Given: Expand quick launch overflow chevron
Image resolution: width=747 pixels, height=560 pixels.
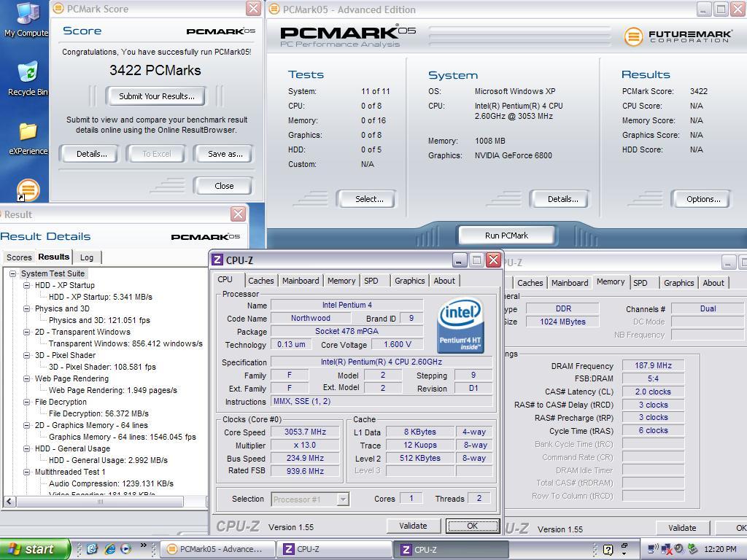Looking at the screenshot, I should [x=144, y=545].
